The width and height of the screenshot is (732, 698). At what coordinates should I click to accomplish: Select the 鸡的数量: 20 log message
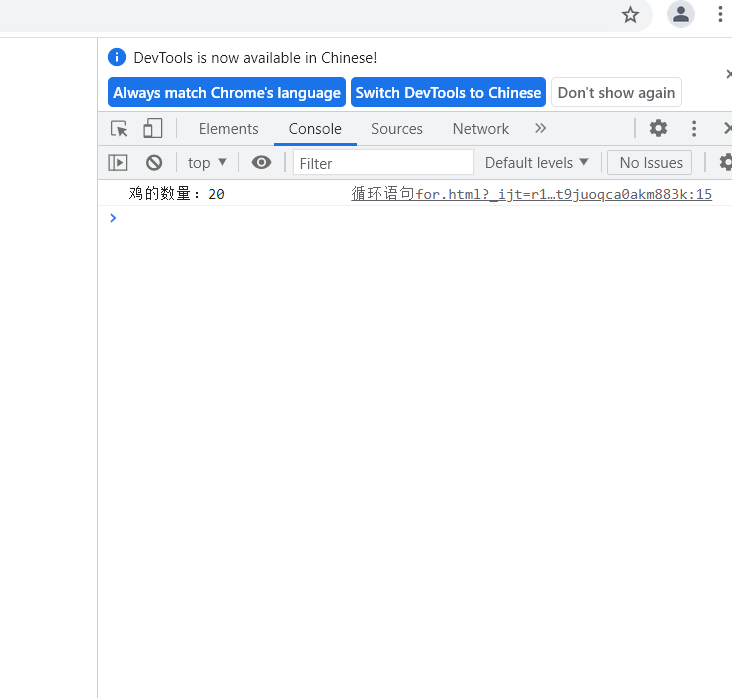176,194
